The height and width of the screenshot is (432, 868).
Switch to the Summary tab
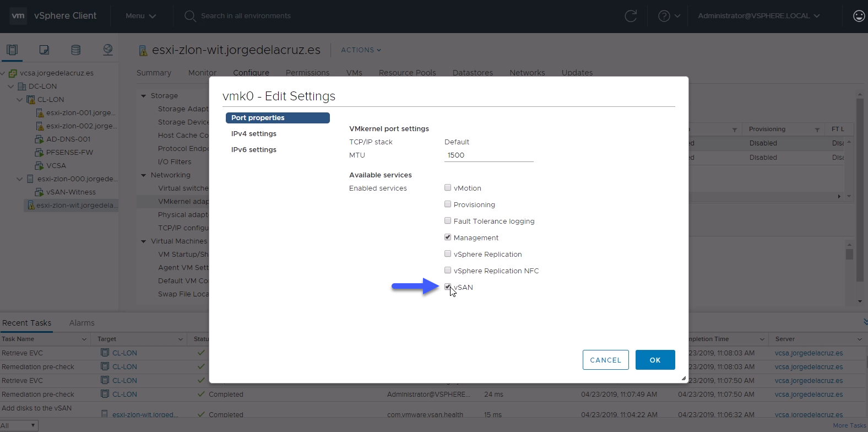154,73
